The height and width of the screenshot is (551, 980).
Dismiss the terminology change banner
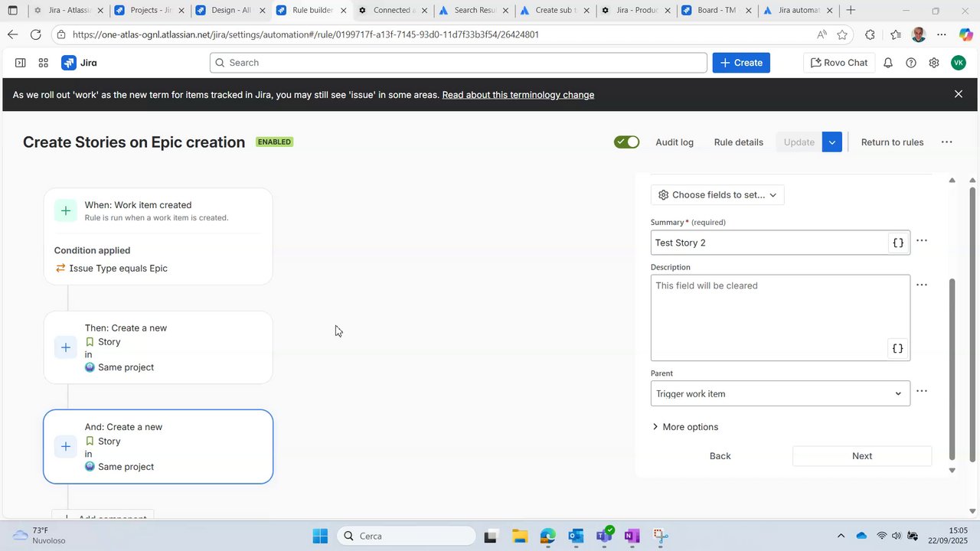(x=959, y=94)
